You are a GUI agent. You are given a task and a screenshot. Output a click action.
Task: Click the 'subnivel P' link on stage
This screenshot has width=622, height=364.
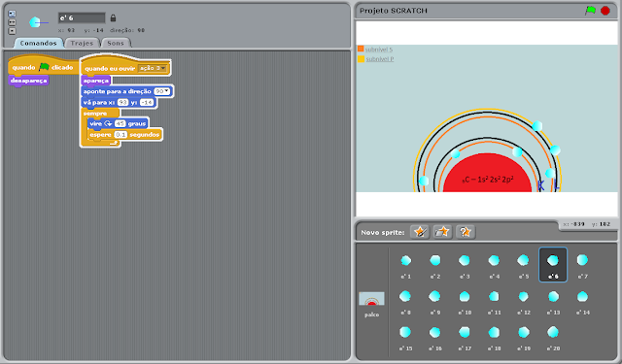tap(380, 59)
